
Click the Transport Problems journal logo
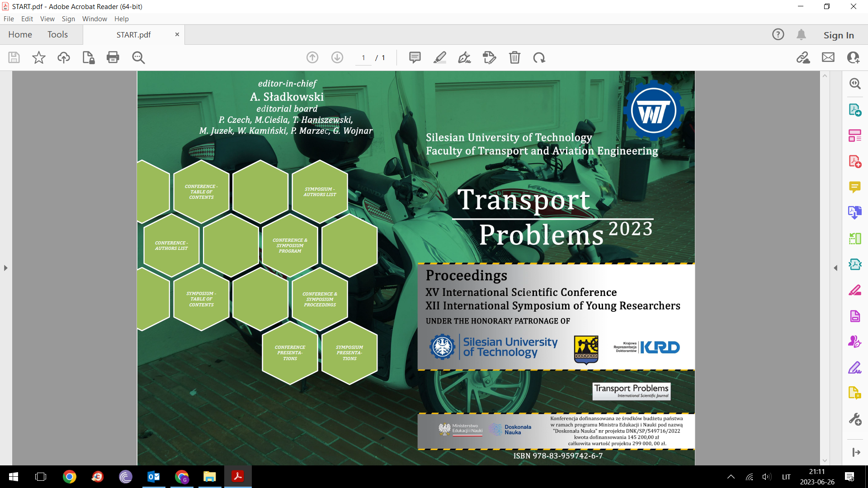click(632, 391)
